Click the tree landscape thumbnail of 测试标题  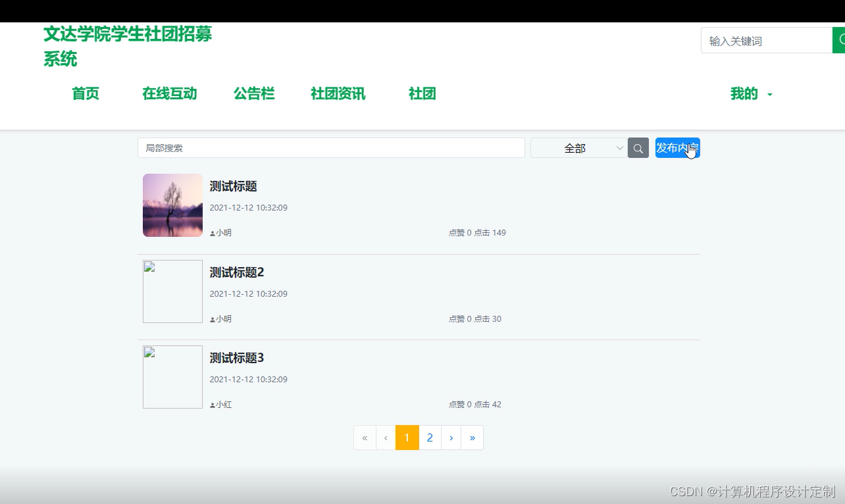point(172,205)
